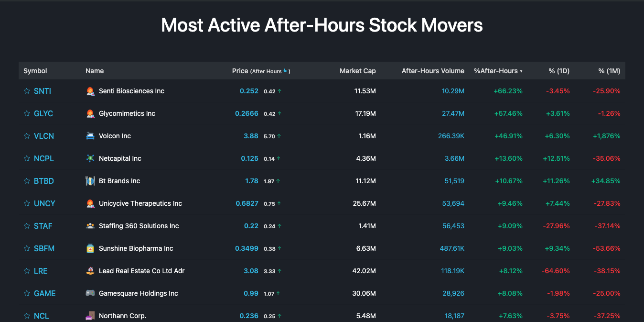644x322 pixels.
Task: Click the Bt Brands company logo
Action: click(90, 180)
